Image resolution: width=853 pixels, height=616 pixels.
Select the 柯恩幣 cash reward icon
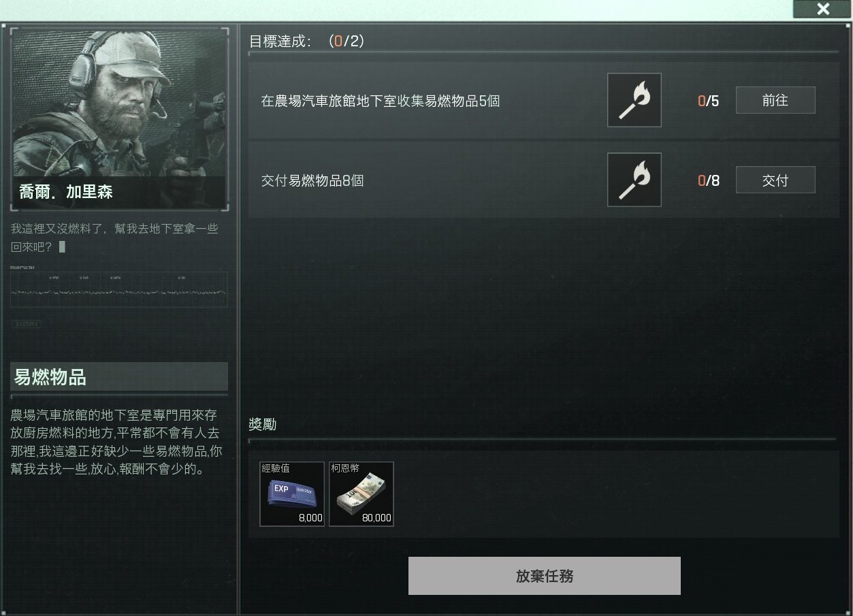tap(361, 494)
